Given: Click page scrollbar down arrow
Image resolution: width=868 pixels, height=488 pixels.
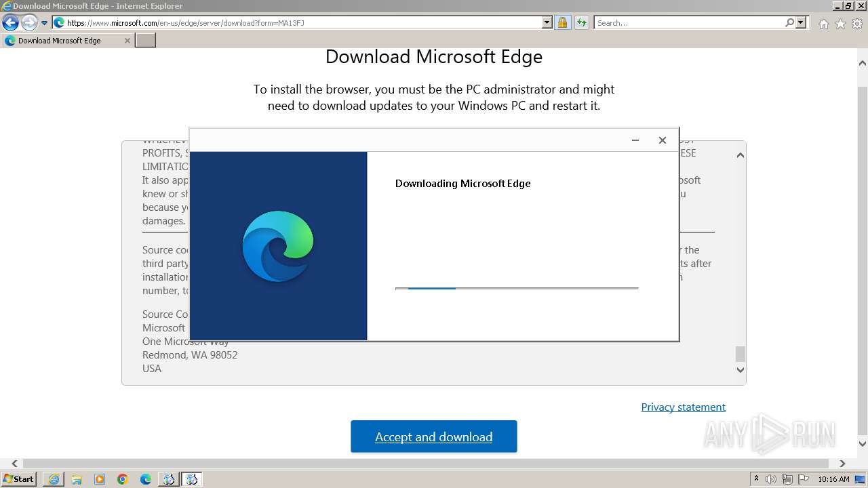Looking at the screenshot, I should tap(862, 444).
